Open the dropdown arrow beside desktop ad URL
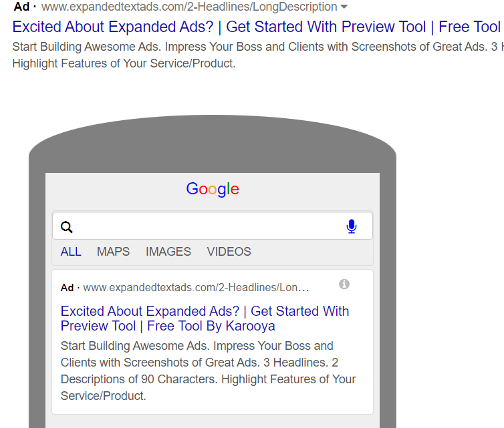 tap(344, 7)
